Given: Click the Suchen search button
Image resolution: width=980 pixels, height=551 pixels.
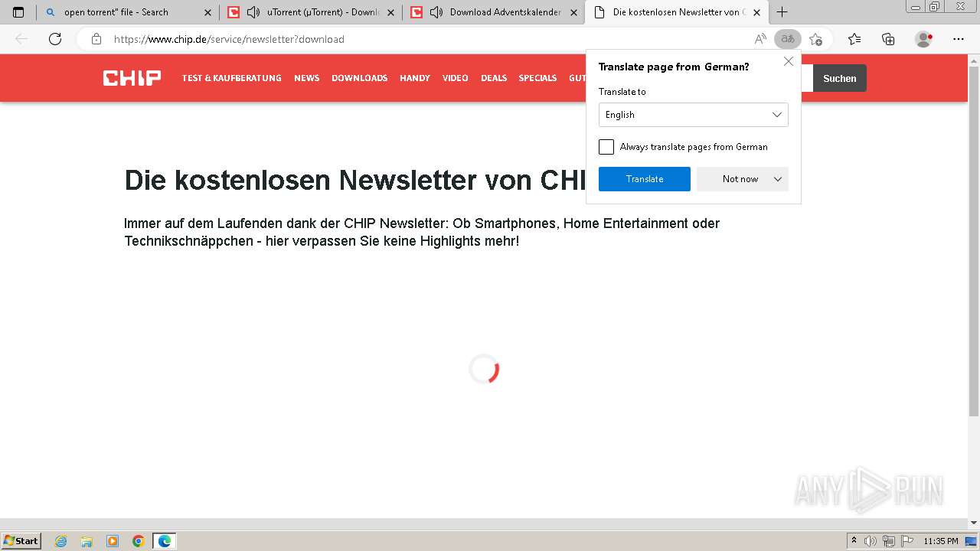Looking at the screenshot, I should tap(840, 78).
